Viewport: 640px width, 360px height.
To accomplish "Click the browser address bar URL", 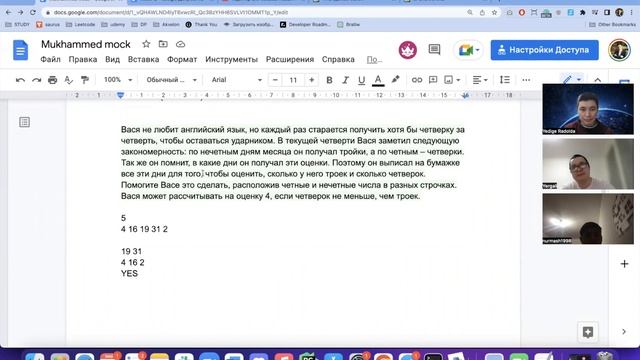I will (171, 13).
